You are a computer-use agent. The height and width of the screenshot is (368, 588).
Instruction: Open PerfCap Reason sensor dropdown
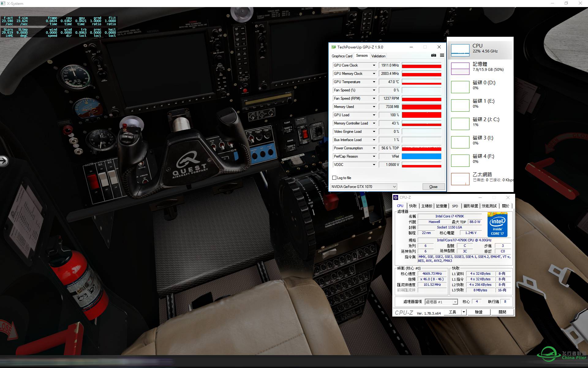pyautogui.click(x=374, y=156)
